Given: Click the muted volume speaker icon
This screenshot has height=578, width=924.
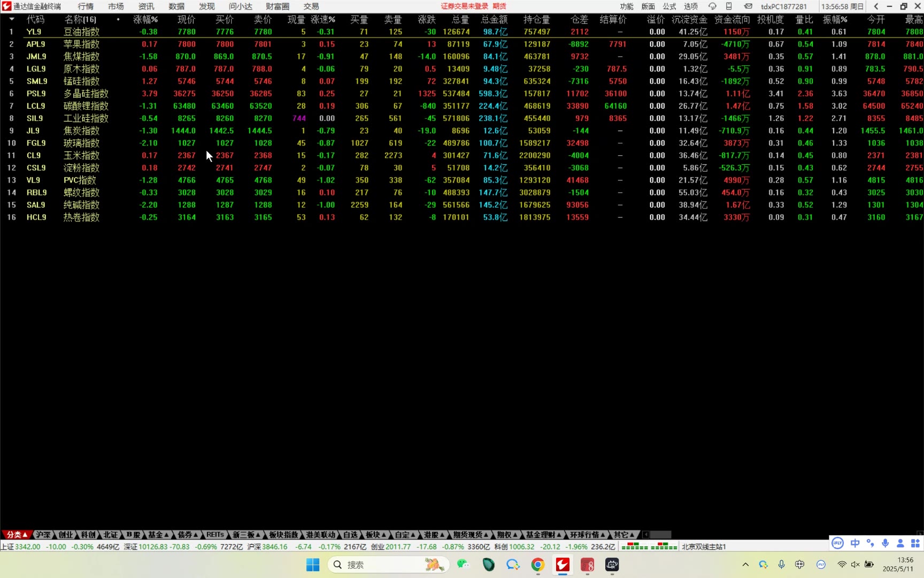Looking at the screenshot, I should coord(855,565).
